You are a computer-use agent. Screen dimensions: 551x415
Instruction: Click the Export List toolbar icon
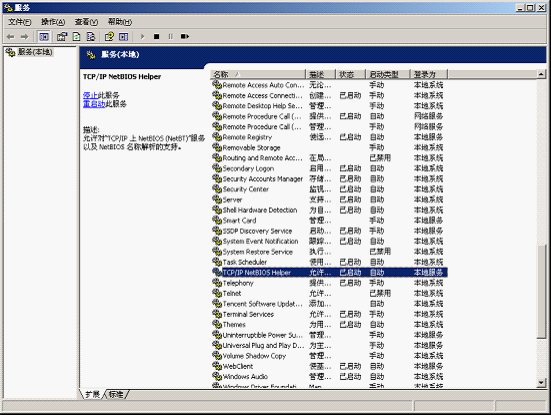tap(91, 37)
